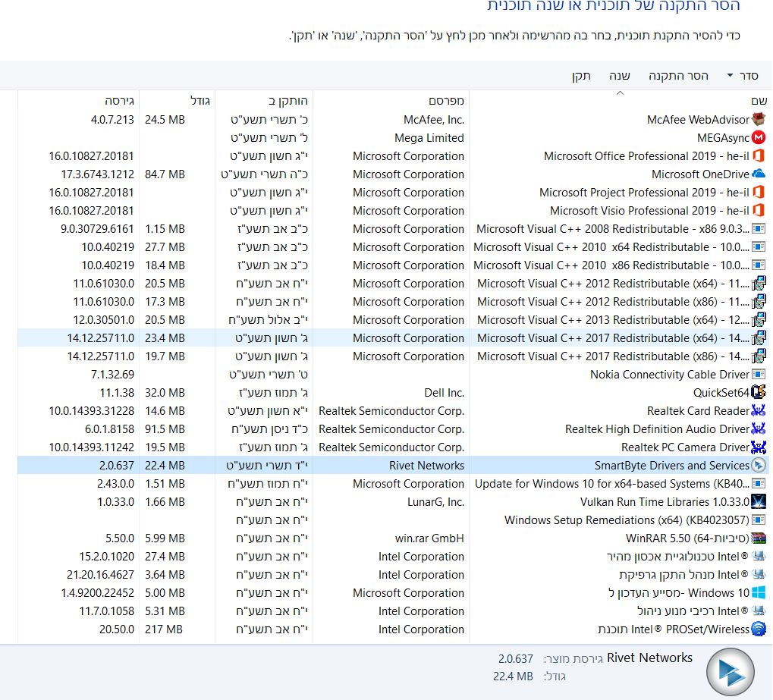This screenshot has height=700, width=773.
Task: Click the Visual C++ 2012 (x64) installer icon
Action: pos(759,284)
